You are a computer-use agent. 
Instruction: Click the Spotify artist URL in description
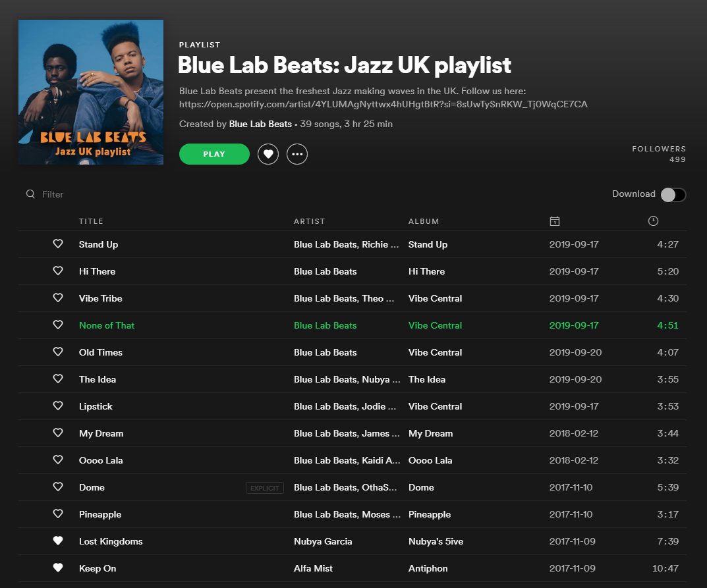(x=383, y=104)
